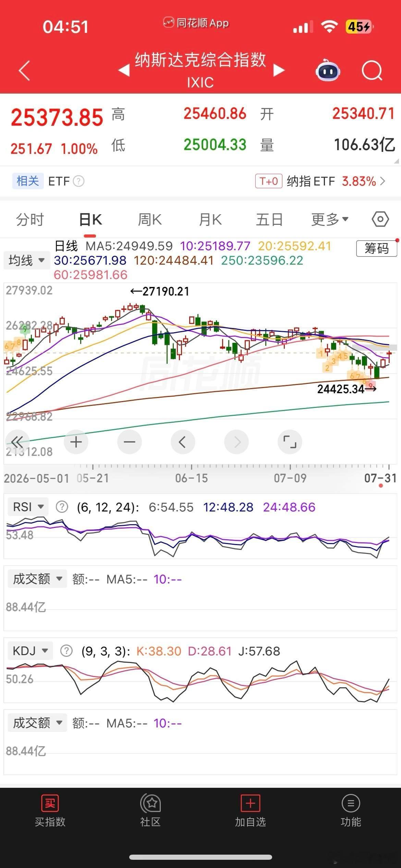
Task: Switch to 分时 tab
Action: click(x=30, y=219)
